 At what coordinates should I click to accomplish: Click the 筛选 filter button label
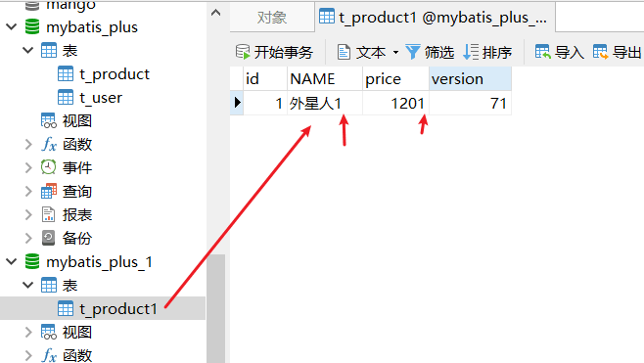[439, 53]
